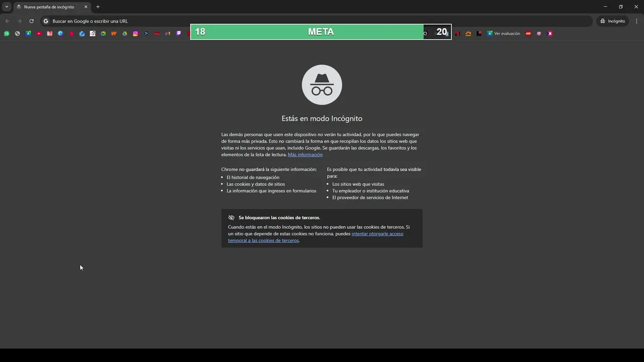This screenshot has height=362, width=644.
Task: Open the YouTube bookmark
Action: [x=39, y=34]
